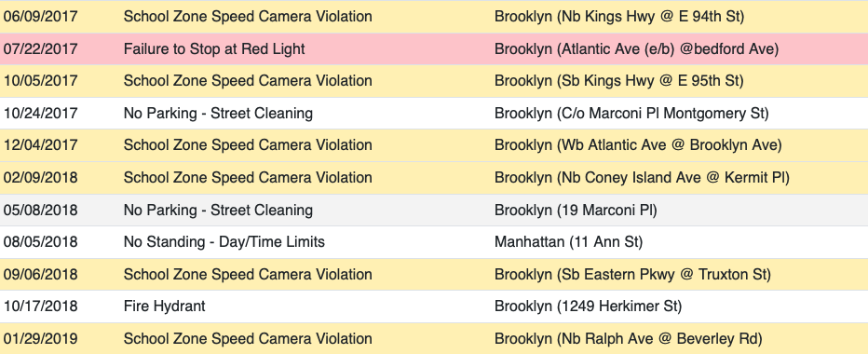Image resolution: width=868 pixels, height=354 pixels.
Task: Click C/o Marconi Pl Montgomery St location
Action: 631,113
